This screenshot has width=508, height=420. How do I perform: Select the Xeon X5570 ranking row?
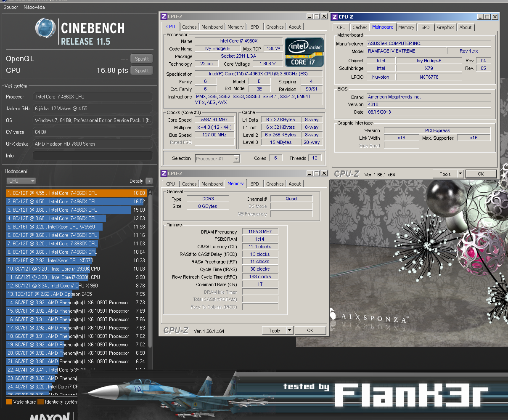point(76,261)
